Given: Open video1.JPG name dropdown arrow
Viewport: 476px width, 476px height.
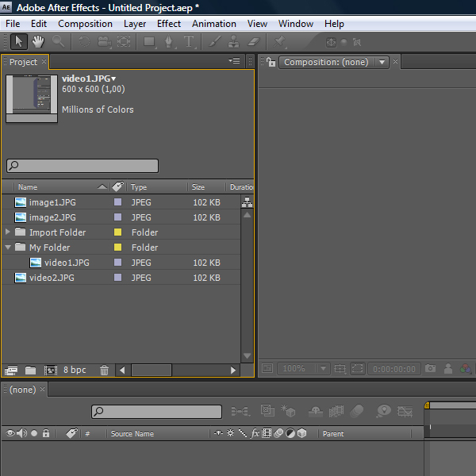Looking at the screenshot, I should tap(113, 79).
